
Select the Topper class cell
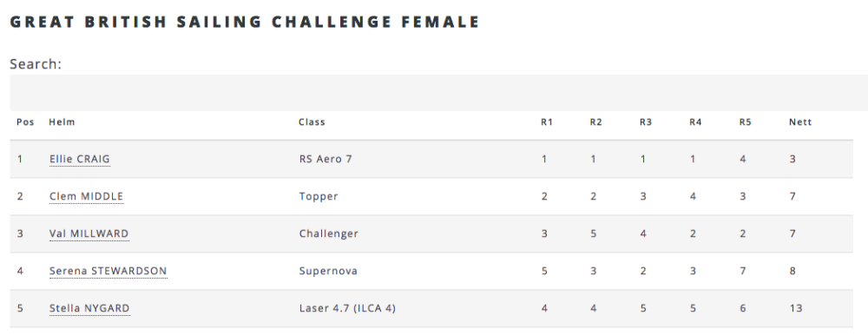pyautogui.click(x=319, y=196)
